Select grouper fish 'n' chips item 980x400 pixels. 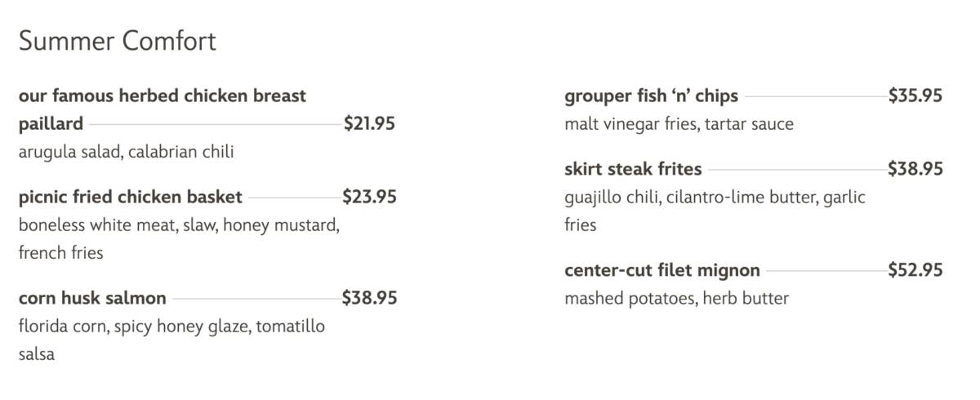pos(651,96)
